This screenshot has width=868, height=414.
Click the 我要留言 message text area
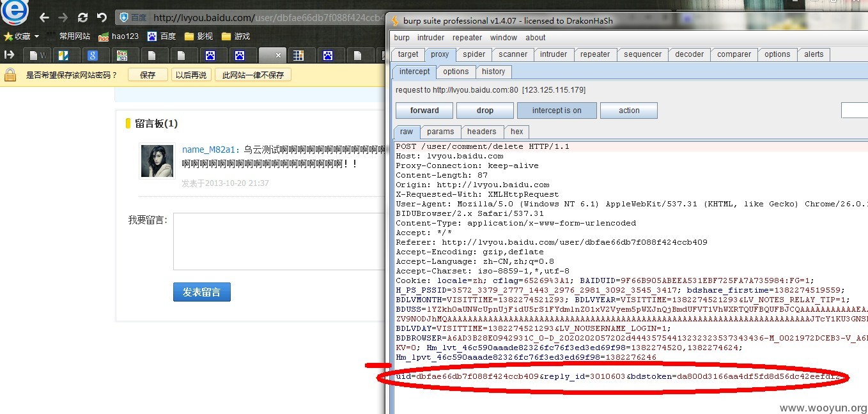click(279, 241)
